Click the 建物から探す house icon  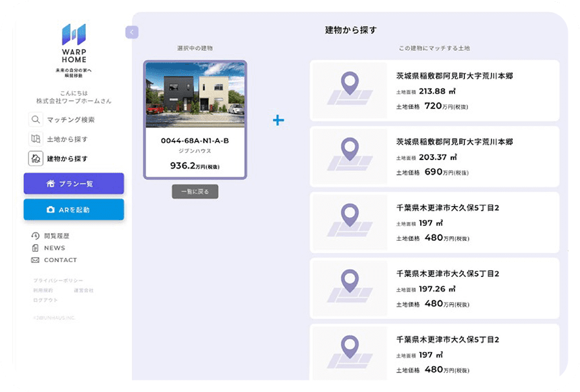click(x=36, y=158)
